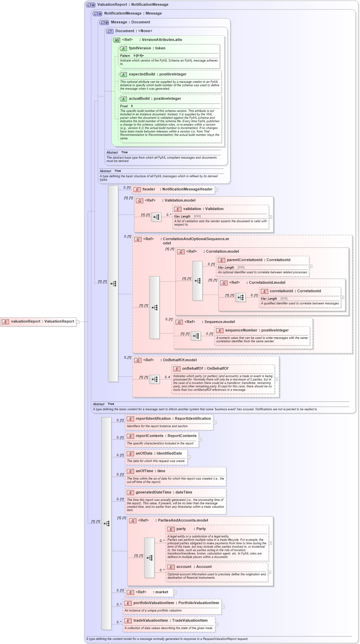This screenshot has width=360, height=644.
Task: Click the sequence compositor inside PartiesAndAccounts.model
Action: pos(149,558)
